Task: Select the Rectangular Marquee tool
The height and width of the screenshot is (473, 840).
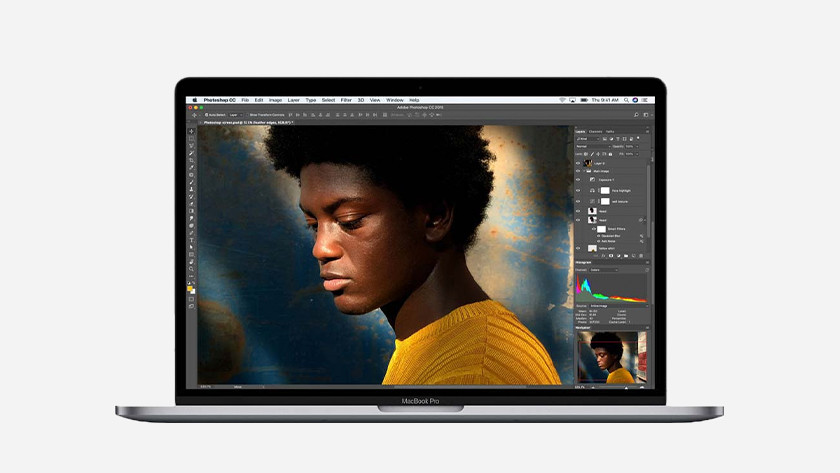Action: click(191, 138)
